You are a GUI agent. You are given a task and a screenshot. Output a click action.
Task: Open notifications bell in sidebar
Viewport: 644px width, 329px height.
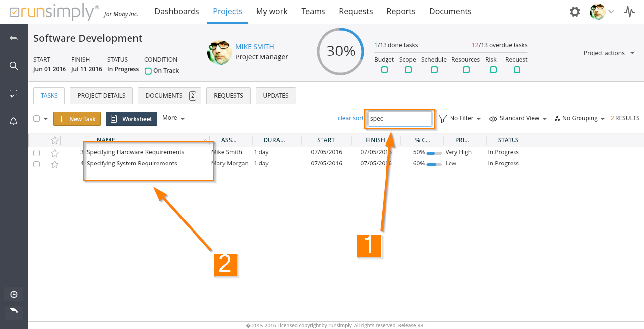(x=14, y=121)
